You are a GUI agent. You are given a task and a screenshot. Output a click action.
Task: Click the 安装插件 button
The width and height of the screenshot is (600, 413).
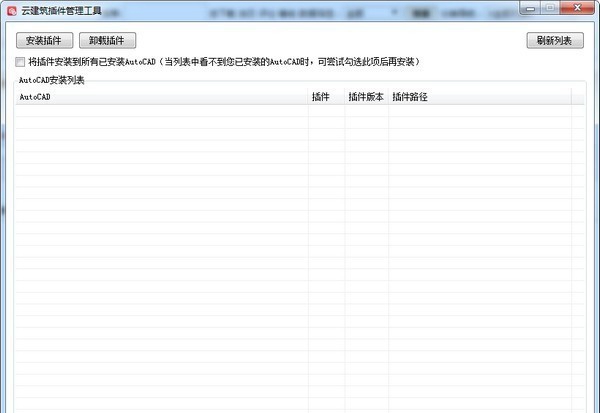44,40
